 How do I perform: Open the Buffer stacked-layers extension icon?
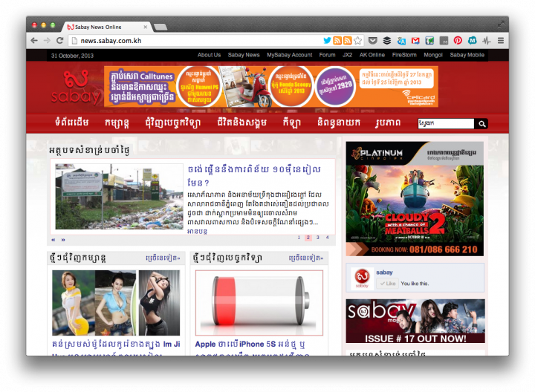[386, 41]
